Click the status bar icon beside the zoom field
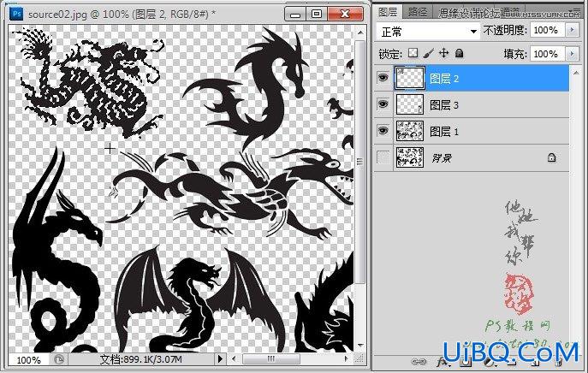The image size is (588, 373). coord(59,359)
